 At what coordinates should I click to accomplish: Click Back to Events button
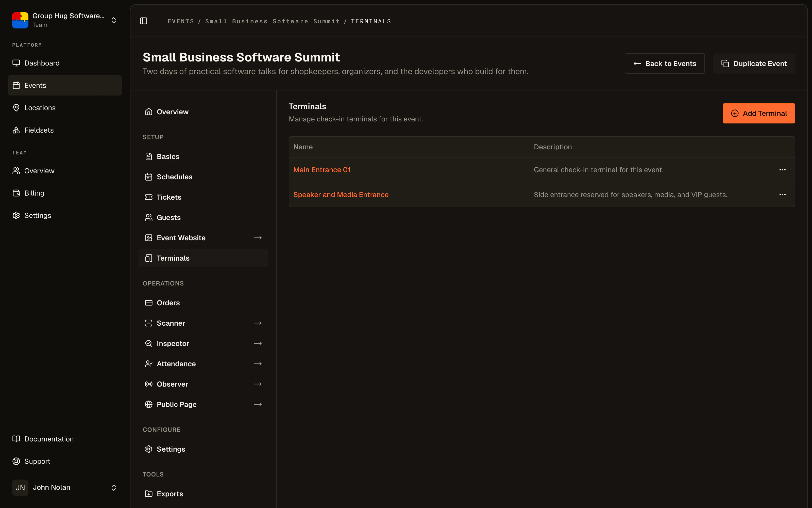[x=664, y=63]
